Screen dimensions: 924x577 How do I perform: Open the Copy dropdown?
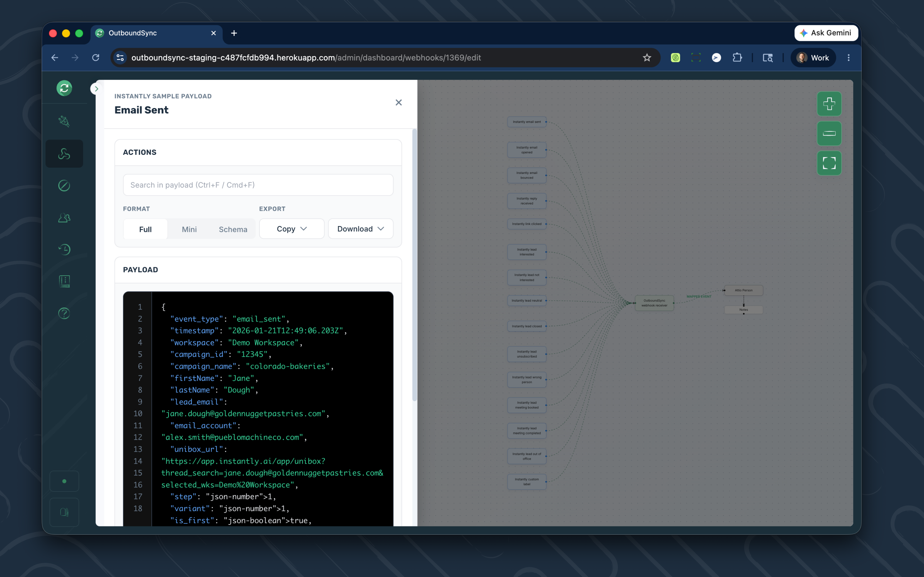292,229
